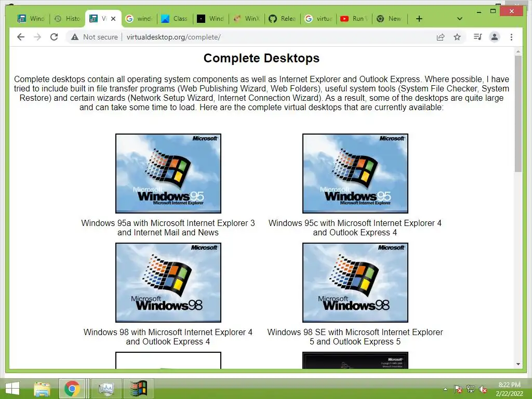Viewport: 532px width, 399px height.
Task: Switch to the History tab
Action: (68, 19)
